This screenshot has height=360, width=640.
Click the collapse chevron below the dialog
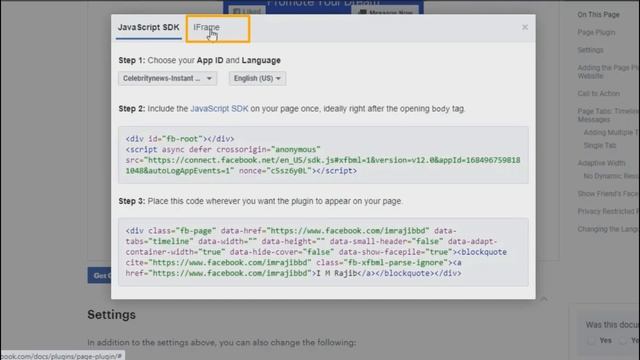pyautogui.click(x=544, y=299)
